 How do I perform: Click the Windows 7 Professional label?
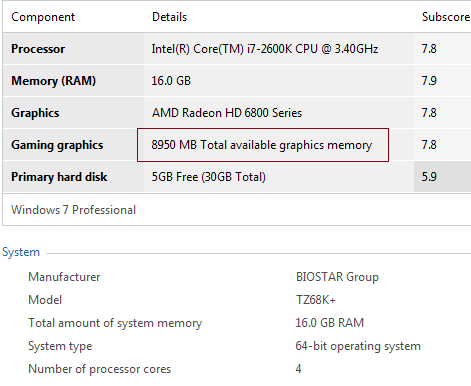73,210
